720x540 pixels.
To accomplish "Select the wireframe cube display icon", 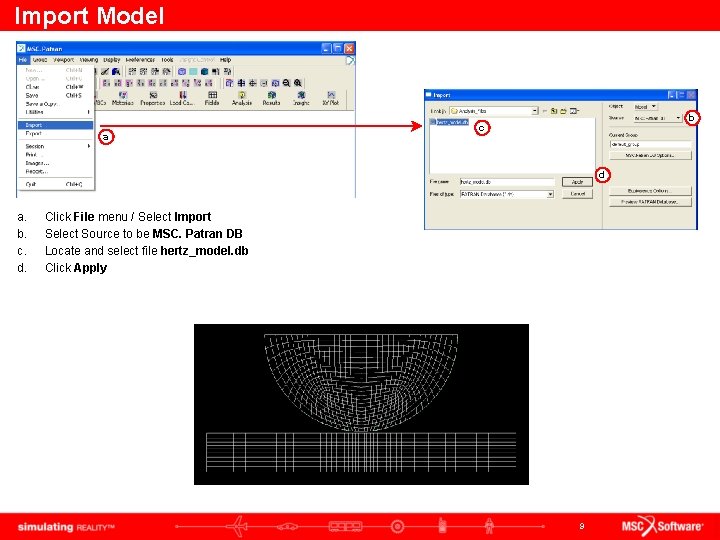I will tap(182, 72).
